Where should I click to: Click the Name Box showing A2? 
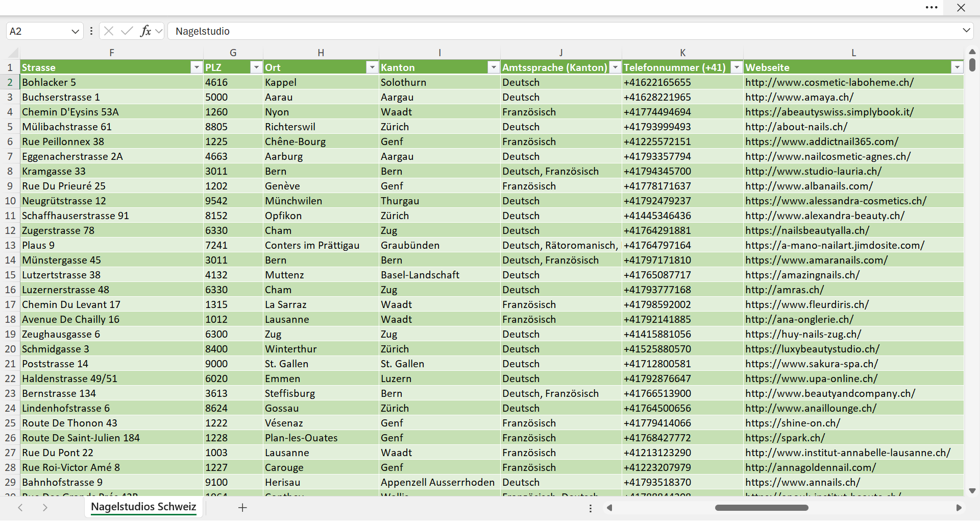pos(38,31)
